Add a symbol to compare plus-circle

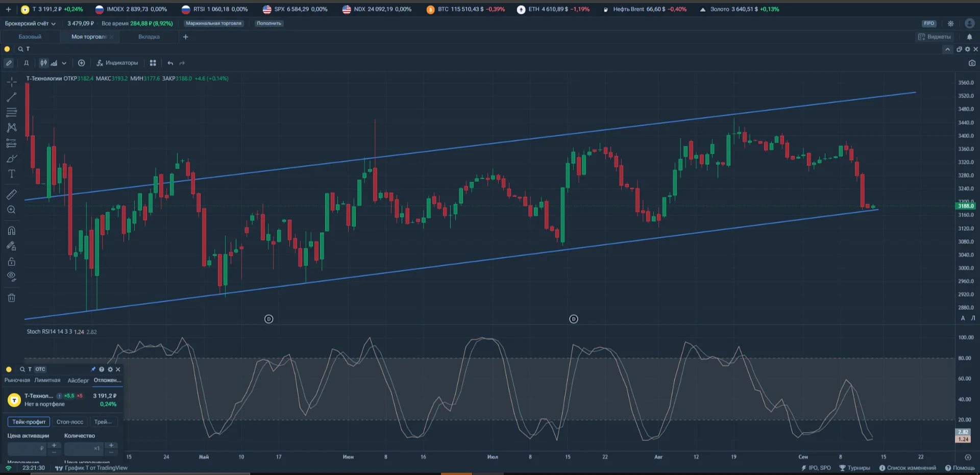(81, 63)
